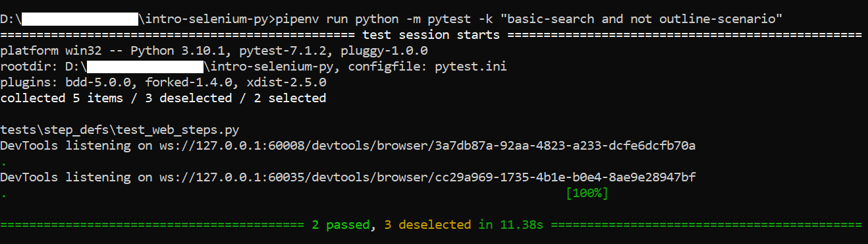Click the rootdir path line
The width and height of the screenshot is (868, 244).
[254, 67]
